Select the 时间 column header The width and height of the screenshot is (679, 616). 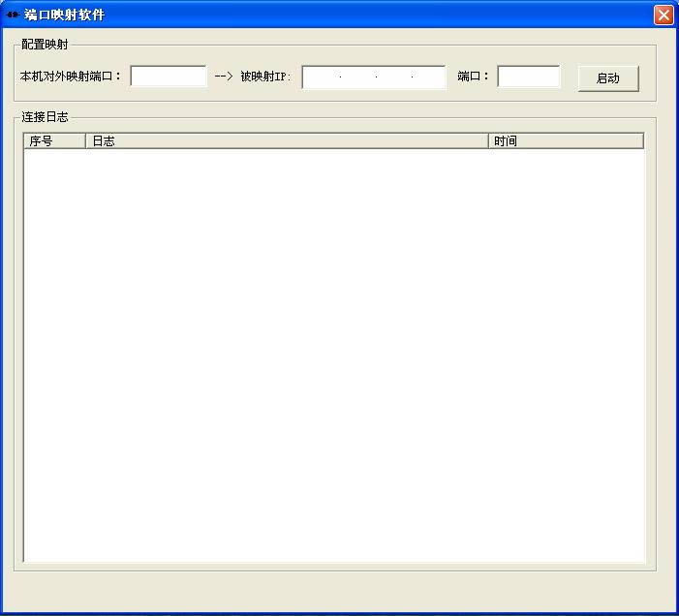pos(566,141)
